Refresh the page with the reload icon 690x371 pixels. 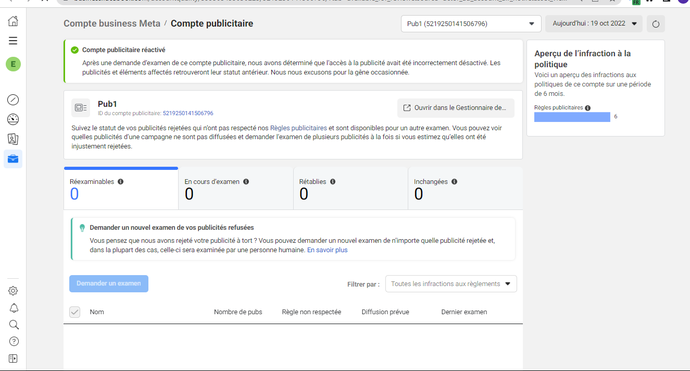(x=656, y=24)
